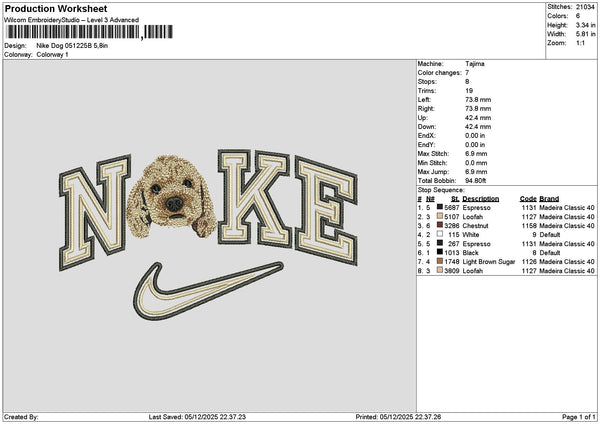Click the 'N#' column header

(430, 199)
